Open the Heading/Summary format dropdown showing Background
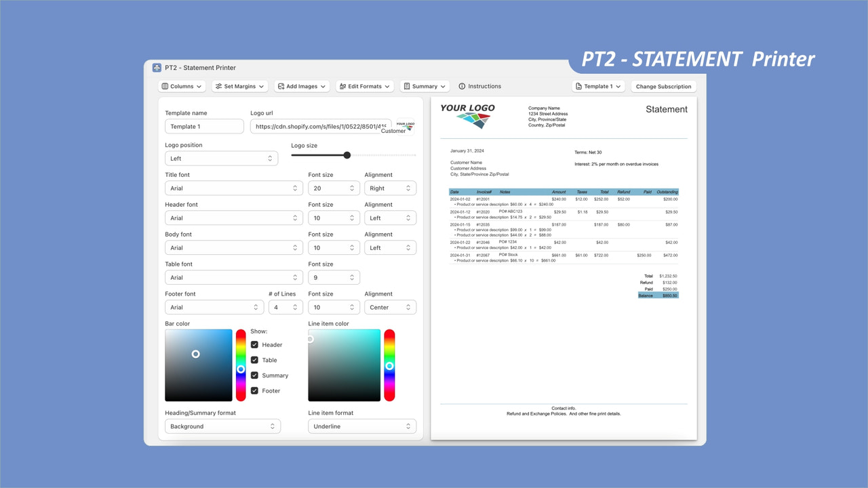This screenshot has width=868, height=488. click(222, 426)
